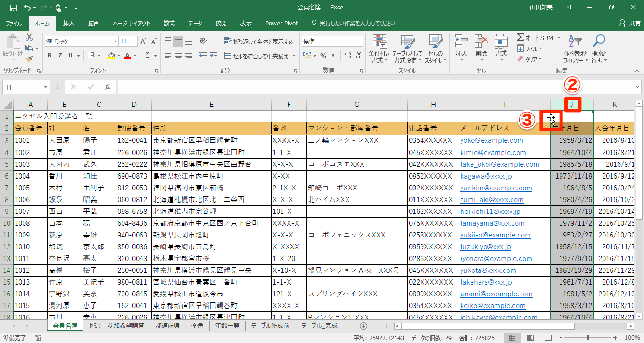Click the Cut scissors icon
The width and height of the screenshot is (644, 343).
(29, 37)
